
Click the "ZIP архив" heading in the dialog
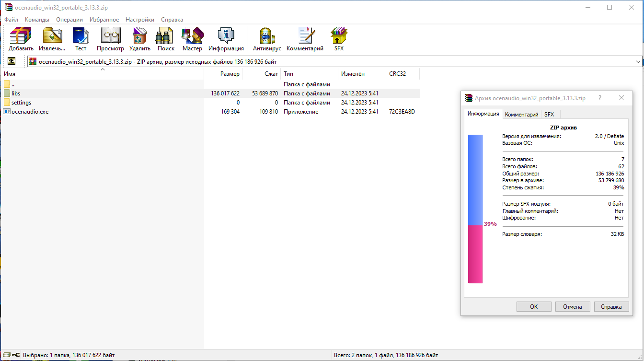pos(563,128)
